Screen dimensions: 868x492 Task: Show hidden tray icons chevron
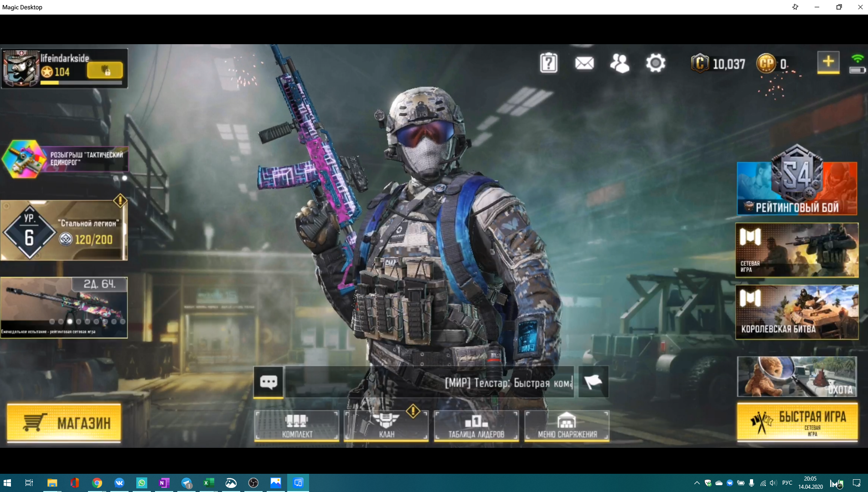(x=697, y=483)
